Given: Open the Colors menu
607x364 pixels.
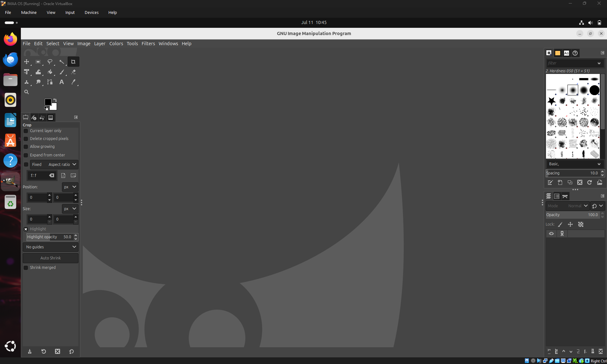Looking at the screenshot, I should click(x=116, y=44).
